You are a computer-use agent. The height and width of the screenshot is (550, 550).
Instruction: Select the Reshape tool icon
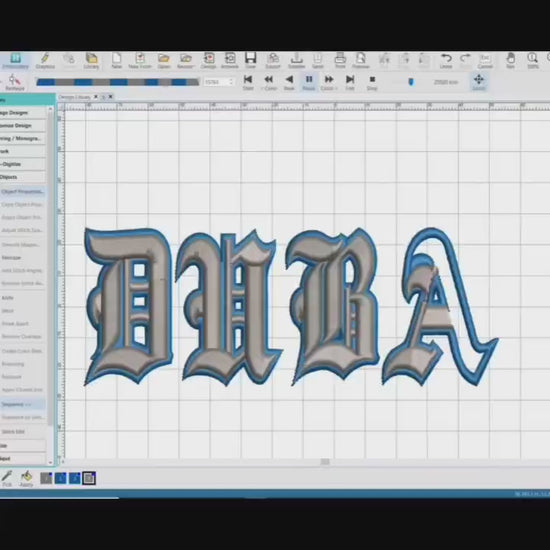pos(15,82)
